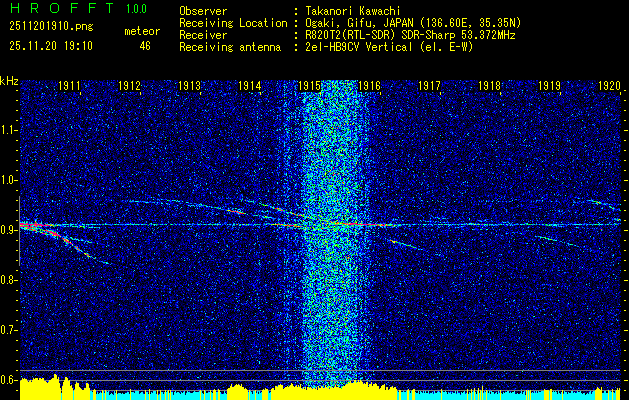Click the date and time 25.11.20 19:10
This screenshot has width=629, height=400.
[x=51, y=46]
